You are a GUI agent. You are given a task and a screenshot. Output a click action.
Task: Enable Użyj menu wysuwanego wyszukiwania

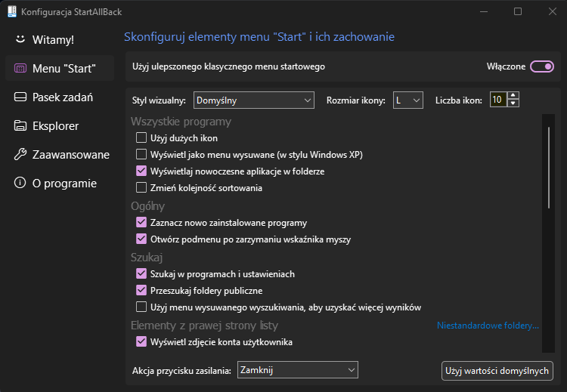pyautogui.click(x=141, y=307)
